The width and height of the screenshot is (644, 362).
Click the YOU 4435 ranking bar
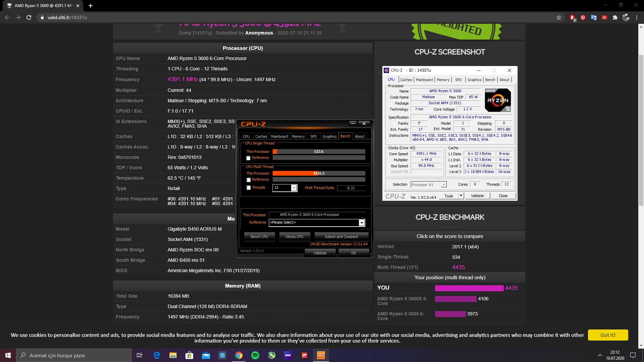pyautogui.click(x=469, y=288)
